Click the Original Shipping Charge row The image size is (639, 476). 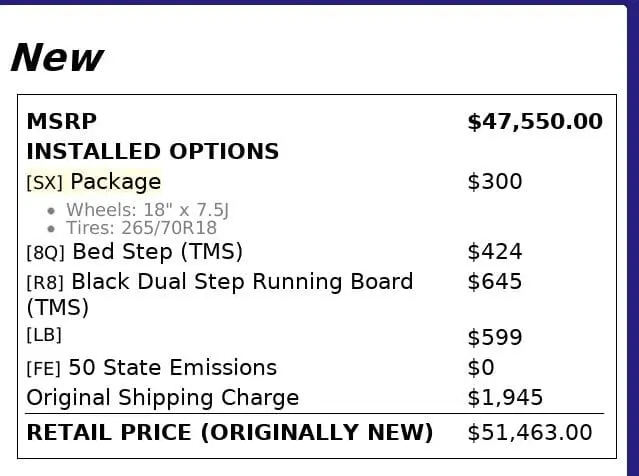(x=315, y=398)
